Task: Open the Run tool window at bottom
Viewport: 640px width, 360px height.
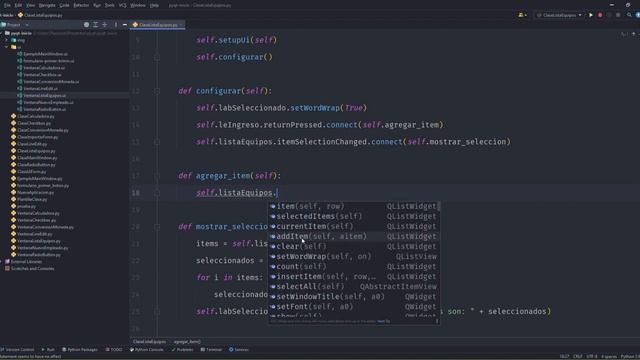Action: tap(48, 350)
